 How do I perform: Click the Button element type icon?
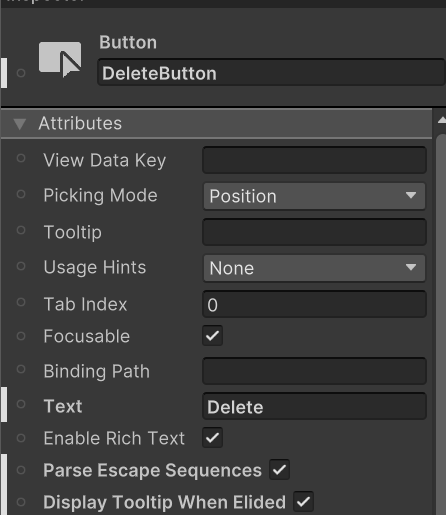(x=60, y=59)
